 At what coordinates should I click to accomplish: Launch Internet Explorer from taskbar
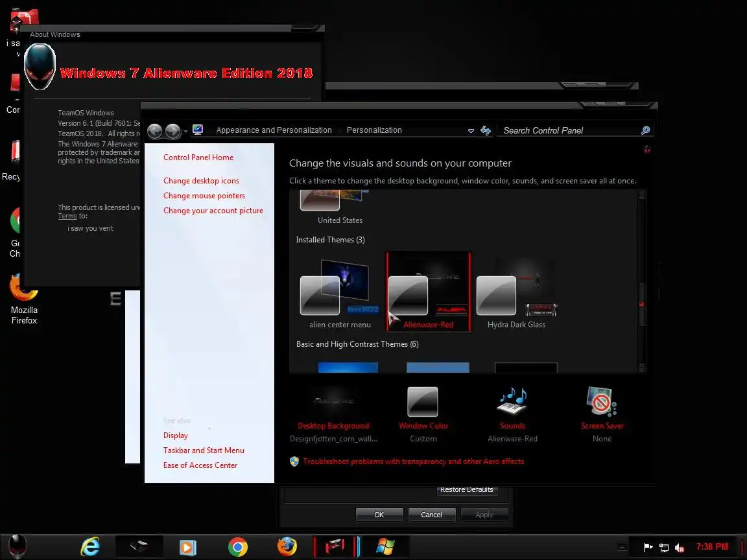pos(90,546)
